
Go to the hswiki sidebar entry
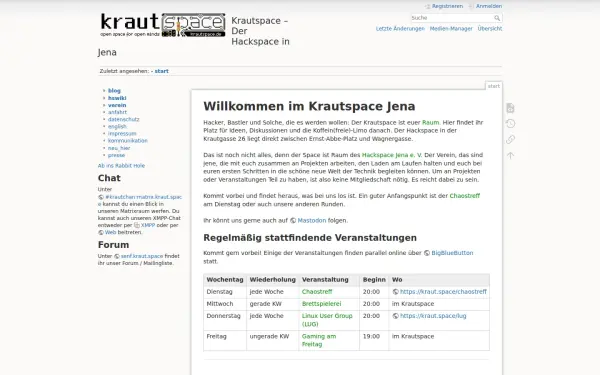[x=117, y=98]
